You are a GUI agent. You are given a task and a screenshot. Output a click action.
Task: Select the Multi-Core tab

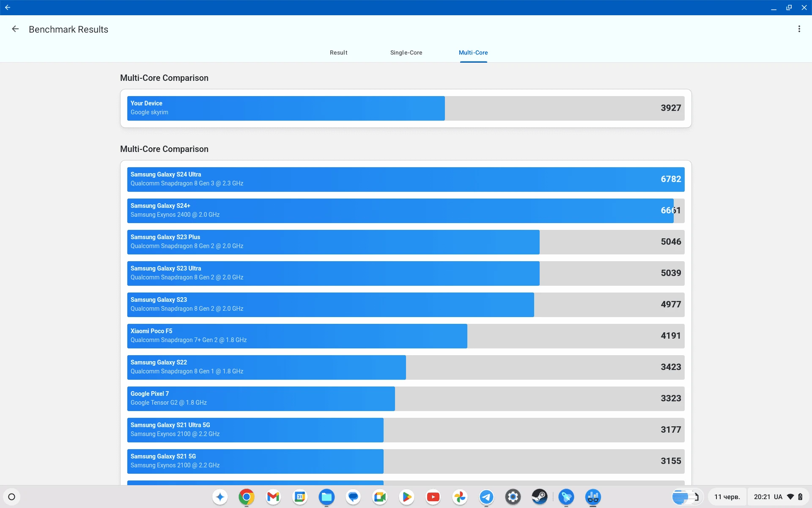click(x=473, y=52)
